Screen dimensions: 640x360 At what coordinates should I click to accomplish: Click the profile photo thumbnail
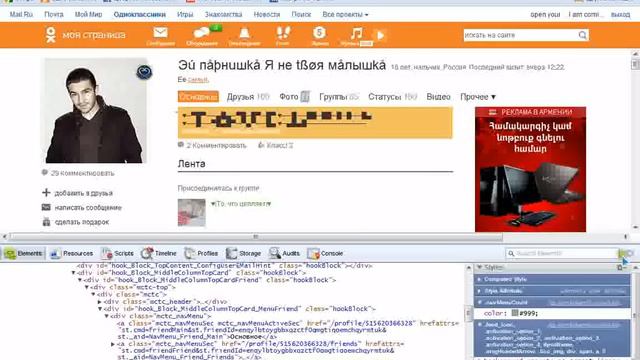click(x=96, y=111)
